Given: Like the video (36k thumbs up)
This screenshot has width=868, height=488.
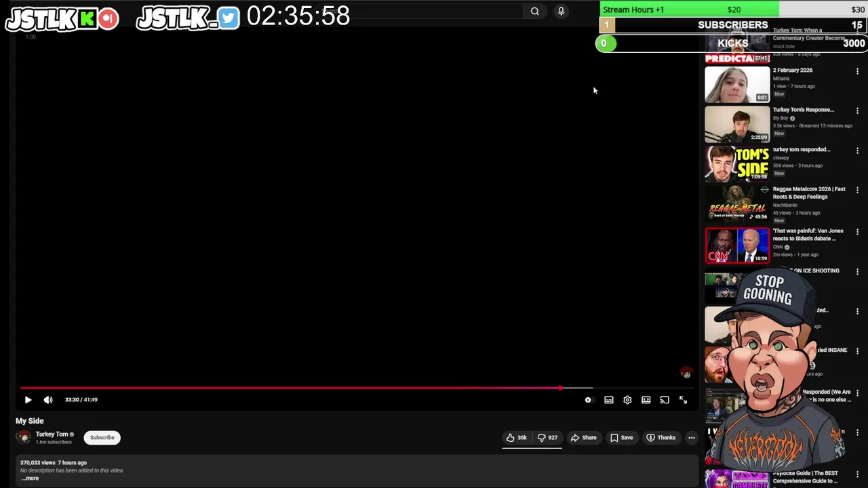Looking at the screenshot, I should click(x=516, y=438).
